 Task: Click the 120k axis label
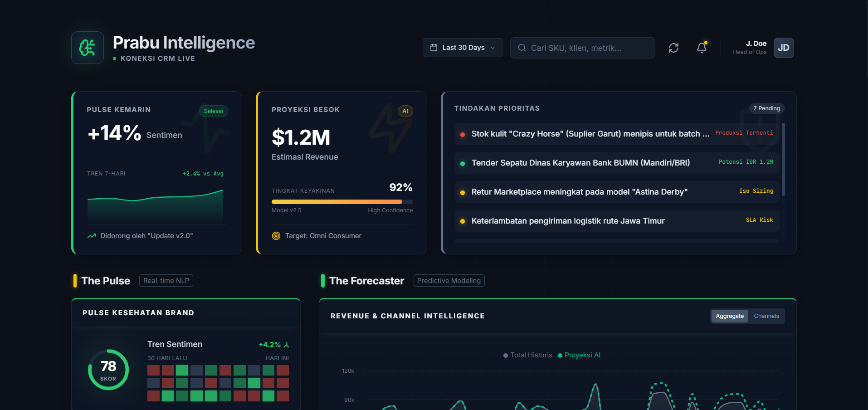pyautogui.click(x=348, y=371)
